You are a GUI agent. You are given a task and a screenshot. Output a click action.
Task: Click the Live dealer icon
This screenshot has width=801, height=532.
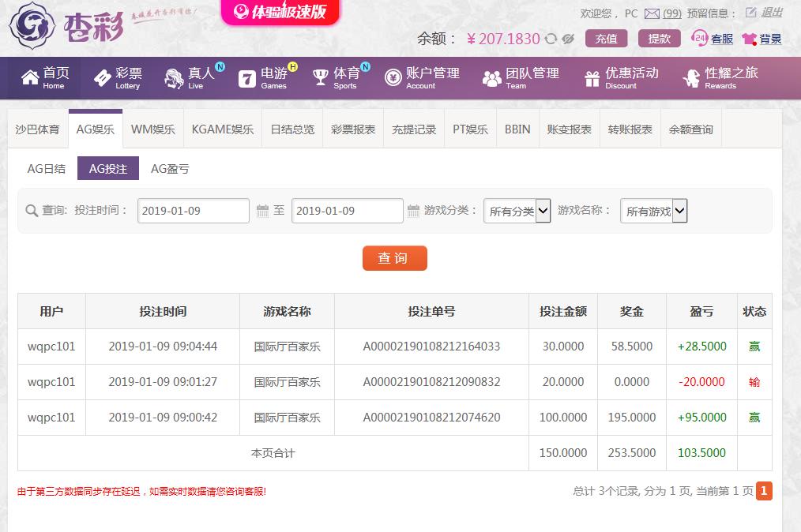click(x=174, y=79)
